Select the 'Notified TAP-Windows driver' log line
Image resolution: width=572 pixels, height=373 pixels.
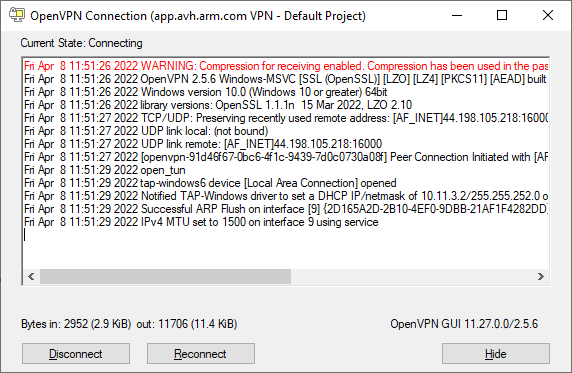pyautogui.click(x=286, y=196)
